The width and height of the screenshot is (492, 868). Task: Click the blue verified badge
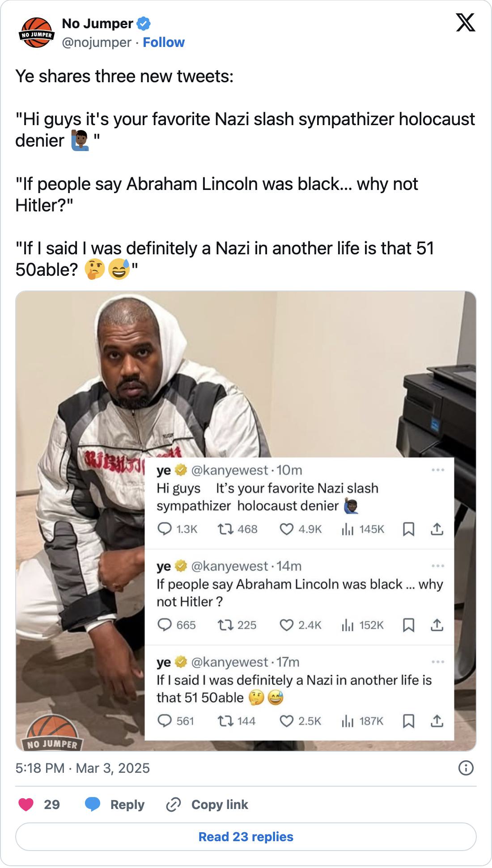pos(144,24)
